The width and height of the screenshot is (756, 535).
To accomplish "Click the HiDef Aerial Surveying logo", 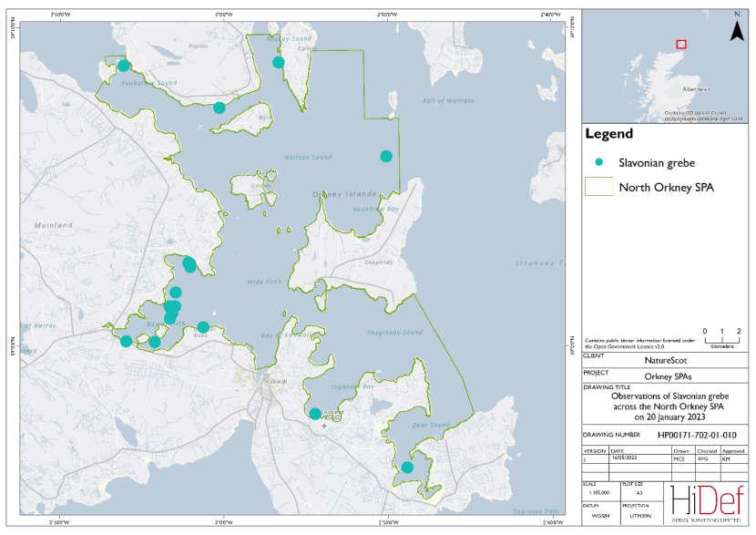I will point(706,503).
